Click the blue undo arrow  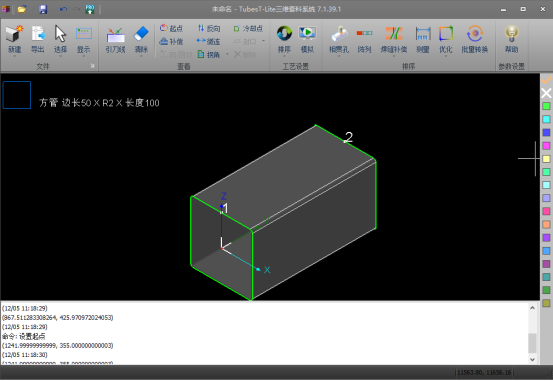pyautogui.click(x=63, y=9)
